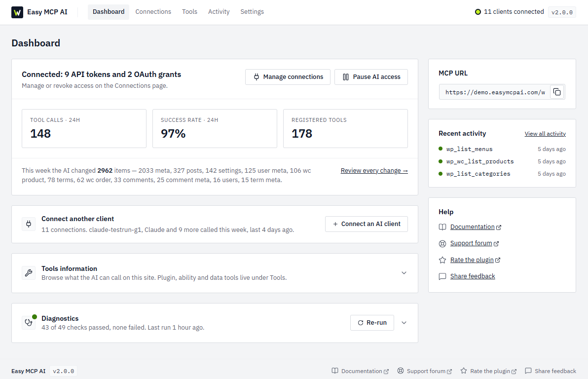Click the book icon next to Documentation in Help

click(x=442, y=227)
